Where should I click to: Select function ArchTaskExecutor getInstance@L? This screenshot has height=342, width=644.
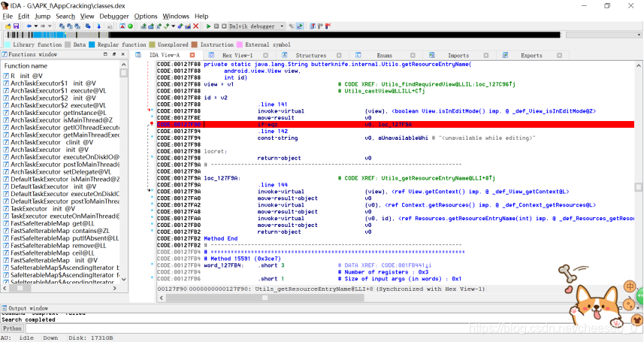pyautogui.click(x=59, y=113)
